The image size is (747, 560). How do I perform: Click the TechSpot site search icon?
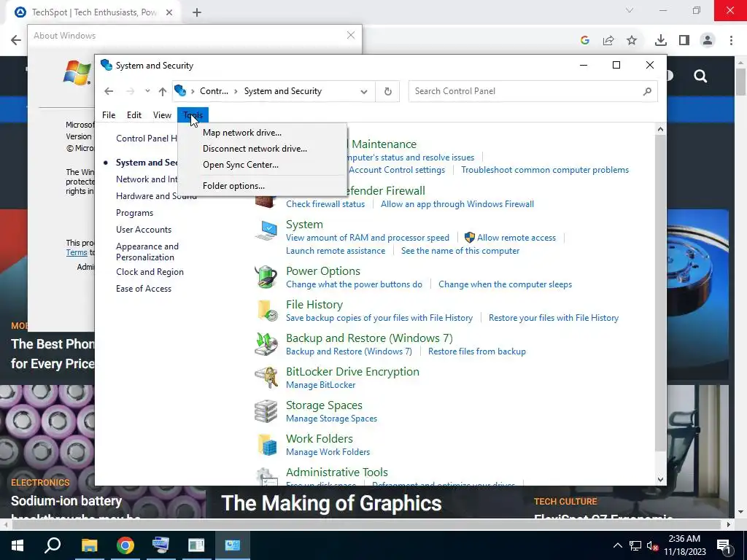[700, 76]
